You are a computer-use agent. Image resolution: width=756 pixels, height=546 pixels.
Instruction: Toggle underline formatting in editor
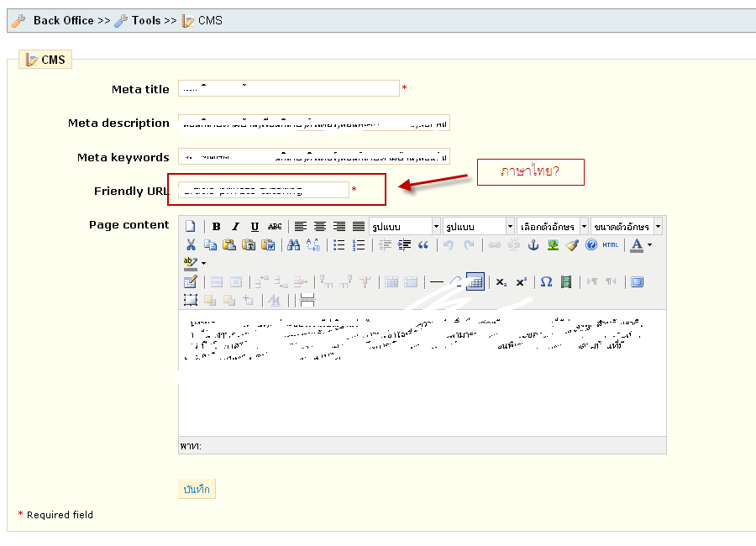pos(255,226)
